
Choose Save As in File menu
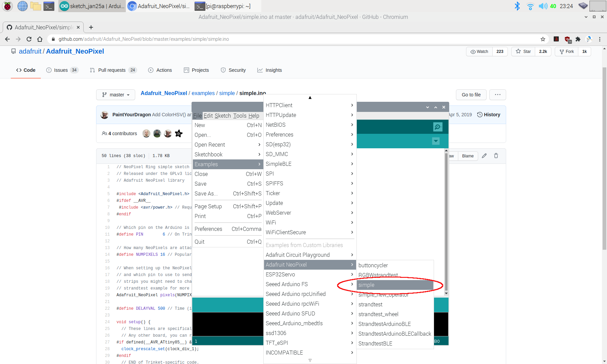228,193
